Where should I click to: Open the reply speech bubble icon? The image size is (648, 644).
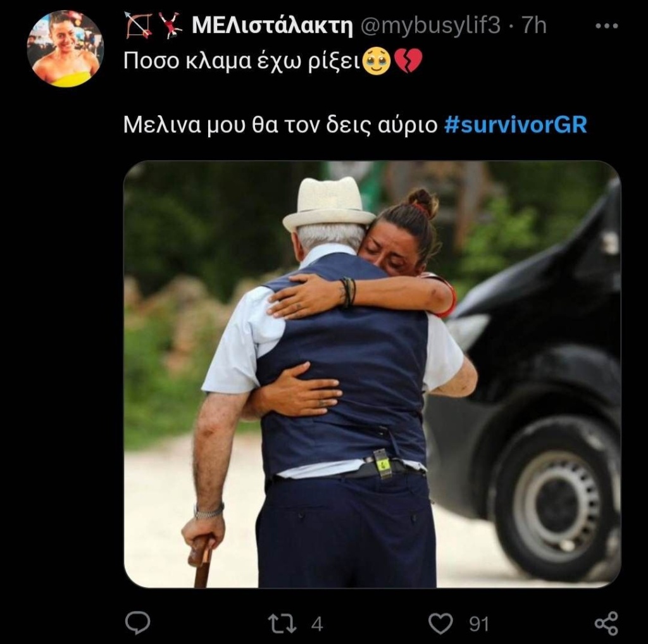(137, 622)
